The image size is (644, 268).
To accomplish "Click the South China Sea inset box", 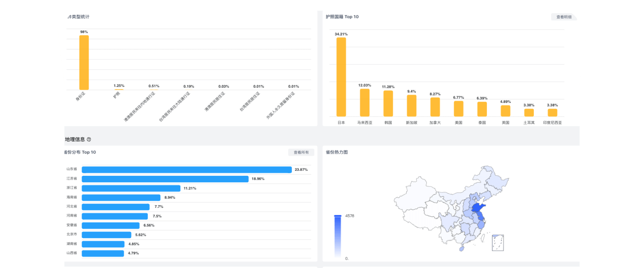I will click(x=498, y=243).
